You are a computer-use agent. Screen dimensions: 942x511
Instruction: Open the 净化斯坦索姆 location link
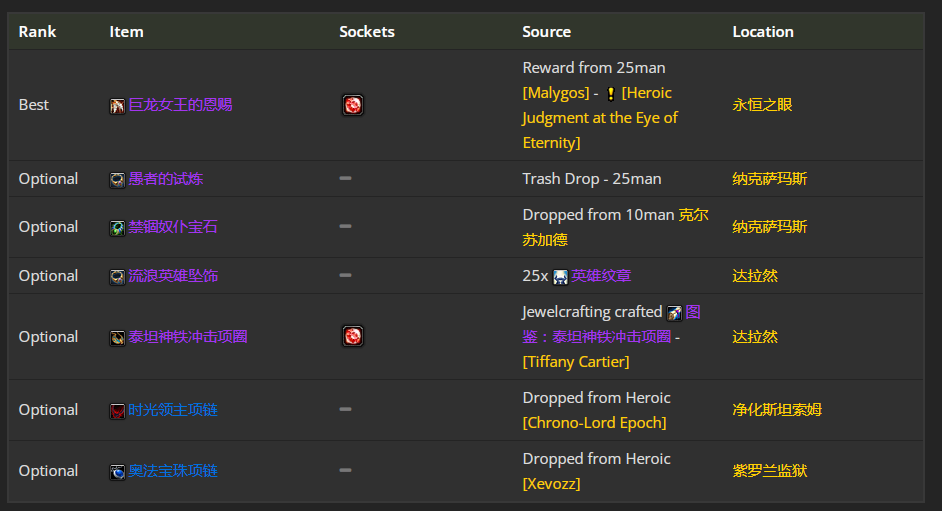pyautogui.click(x=777, y=410)
